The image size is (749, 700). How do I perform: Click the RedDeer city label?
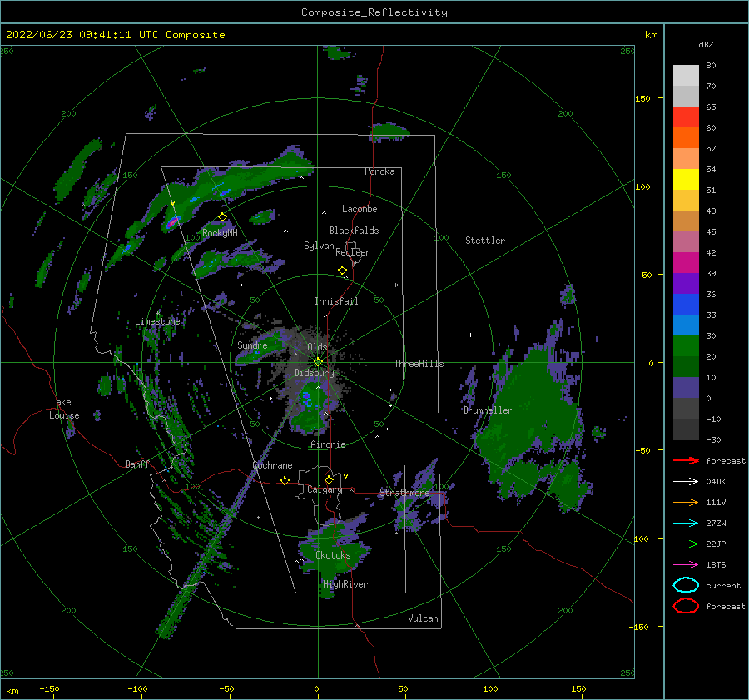(353, 252)
